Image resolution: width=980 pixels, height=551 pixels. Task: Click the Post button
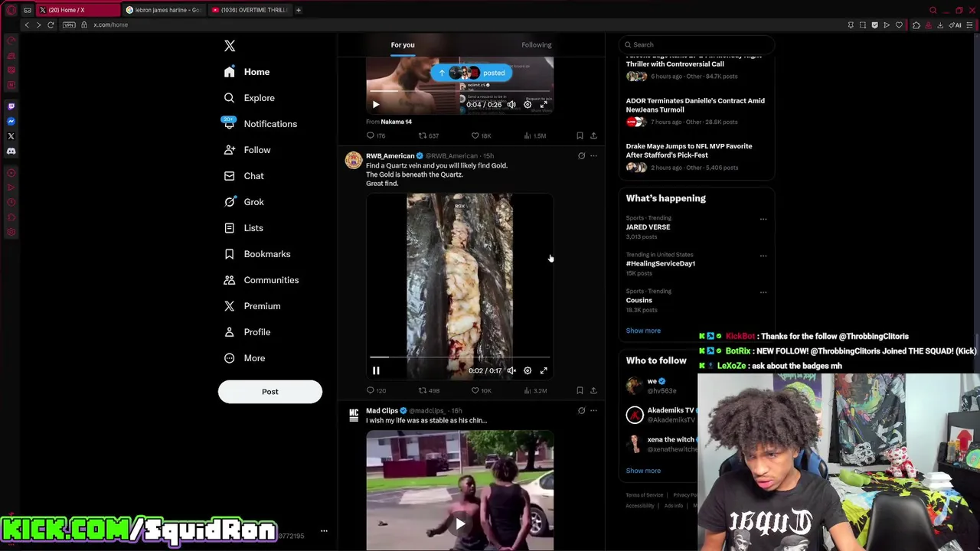270,392
